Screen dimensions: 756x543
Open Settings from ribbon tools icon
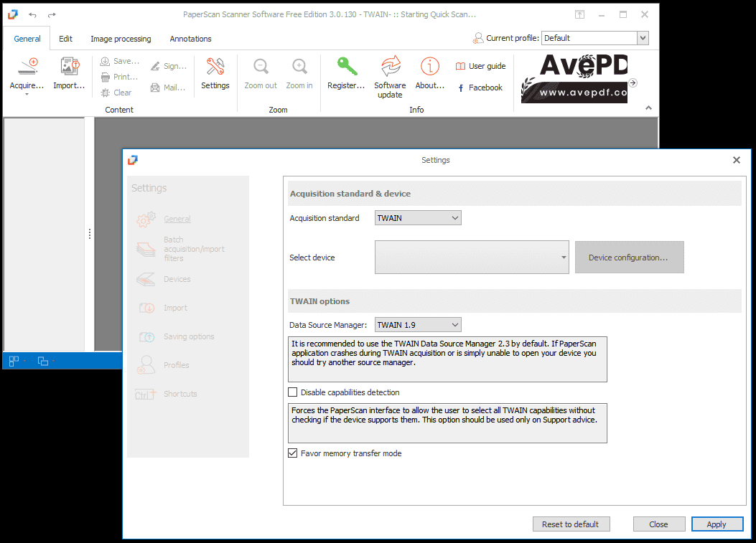215,73
